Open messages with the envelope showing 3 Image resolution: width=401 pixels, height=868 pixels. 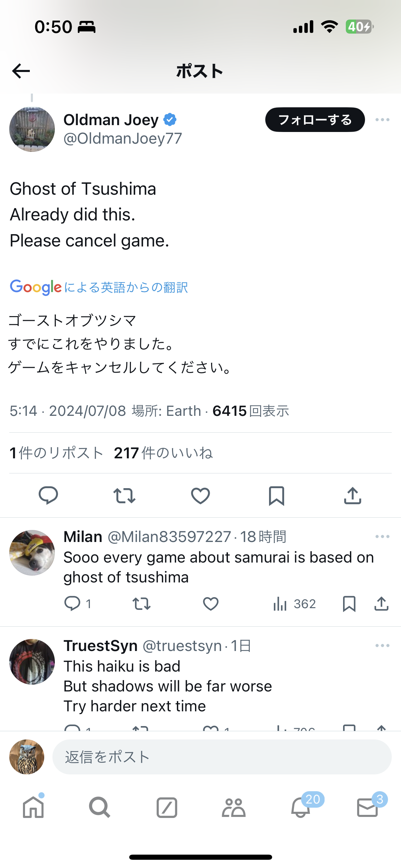coord(368,807)
